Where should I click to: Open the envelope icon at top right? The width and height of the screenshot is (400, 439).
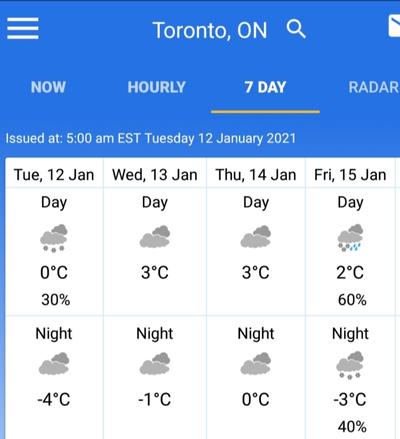pyautogui.click(x=394, y=26)
